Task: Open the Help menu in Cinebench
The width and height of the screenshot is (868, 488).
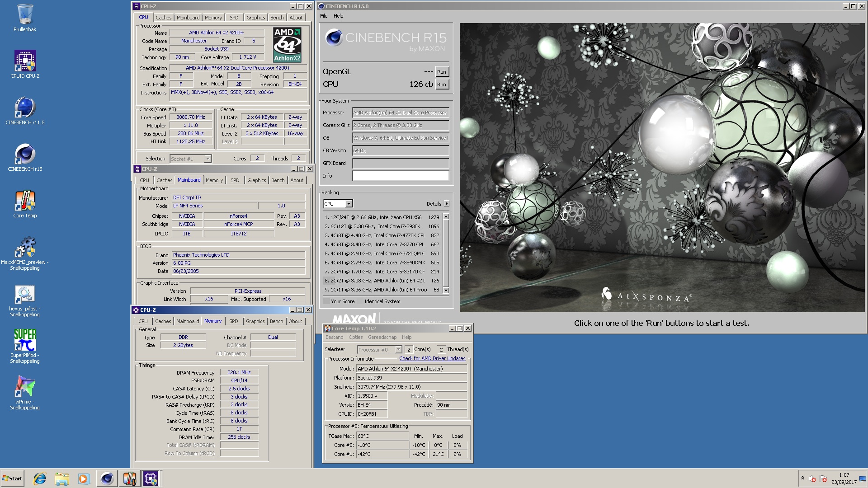Action: point(339,16)
